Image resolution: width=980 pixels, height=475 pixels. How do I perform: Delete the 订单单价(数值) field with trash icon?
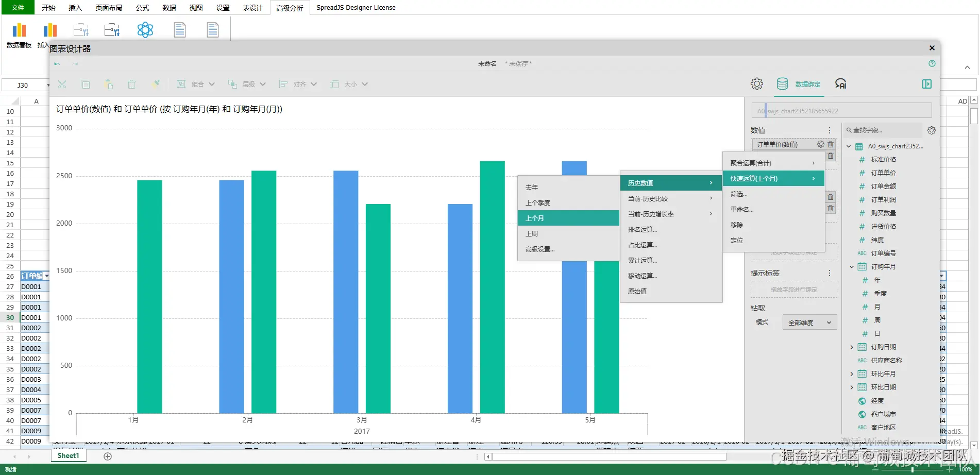831,145
